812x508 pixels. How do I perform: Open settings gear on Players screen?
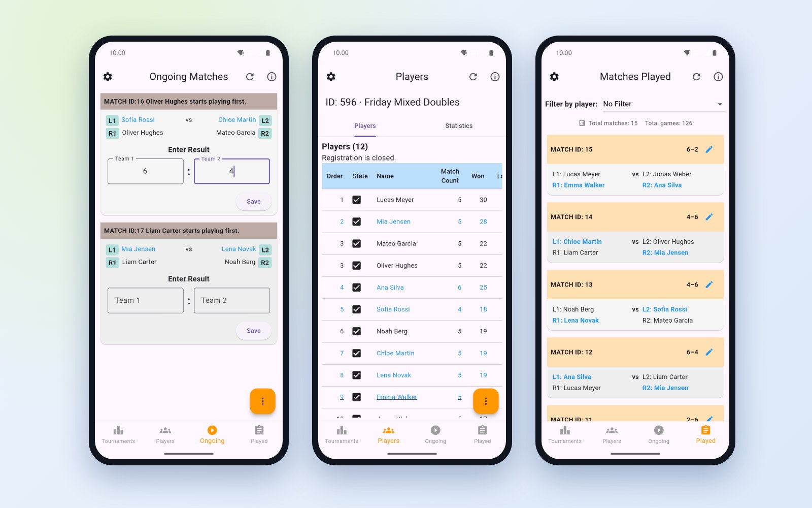331,77
